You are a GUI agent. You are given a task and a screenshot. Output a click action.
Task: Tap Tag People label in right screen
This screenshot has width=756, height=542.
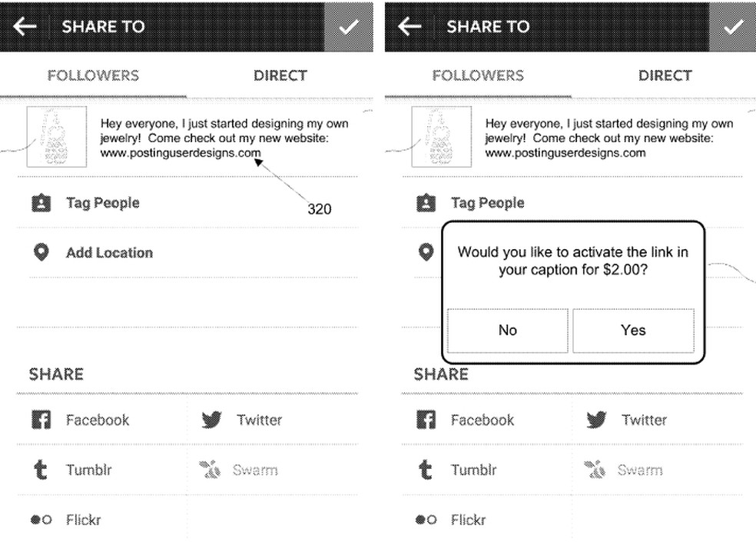click(488, 203)
